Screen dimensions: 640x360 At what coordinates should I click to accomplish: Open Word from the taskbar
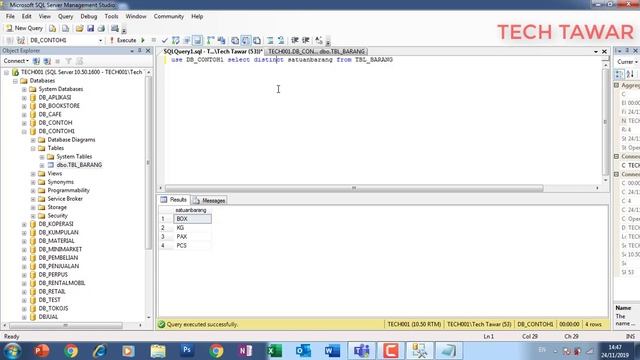click(x=332, y=351)
